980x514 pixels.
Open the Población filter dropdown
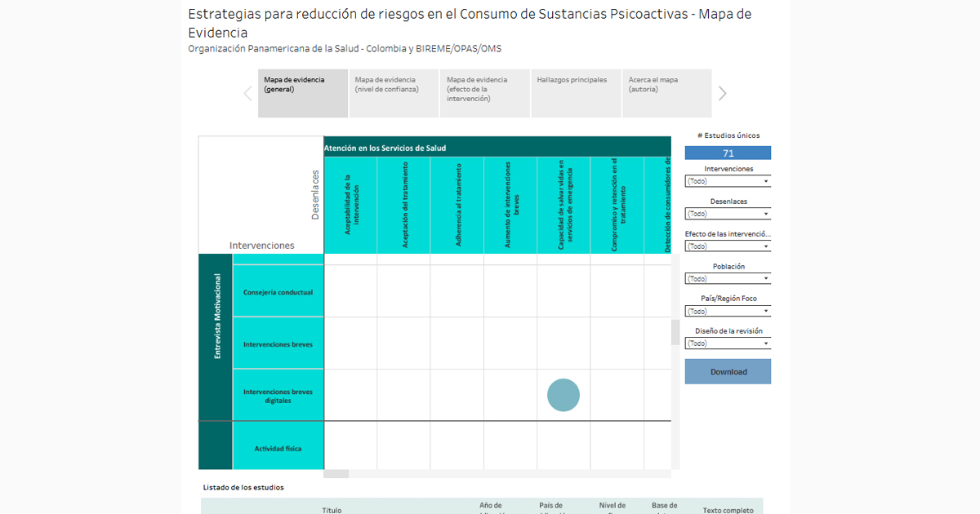(728, 279)
